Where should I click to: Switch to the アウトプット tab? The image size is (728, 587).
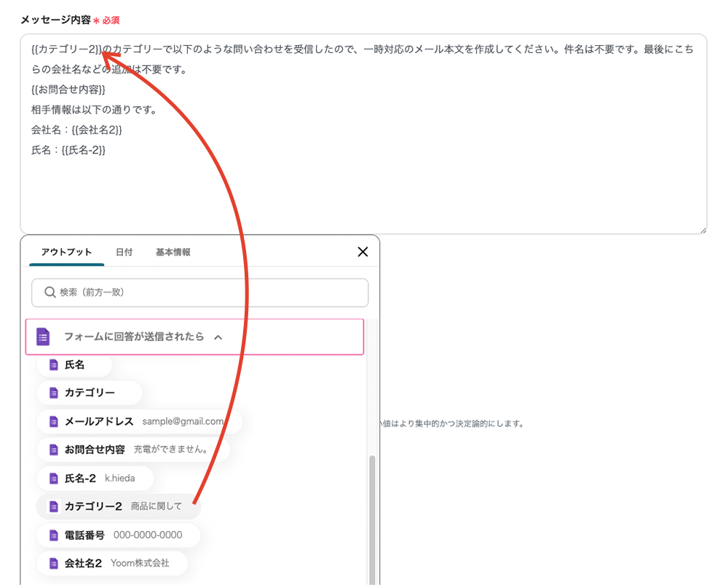click(x=66, y=252)
